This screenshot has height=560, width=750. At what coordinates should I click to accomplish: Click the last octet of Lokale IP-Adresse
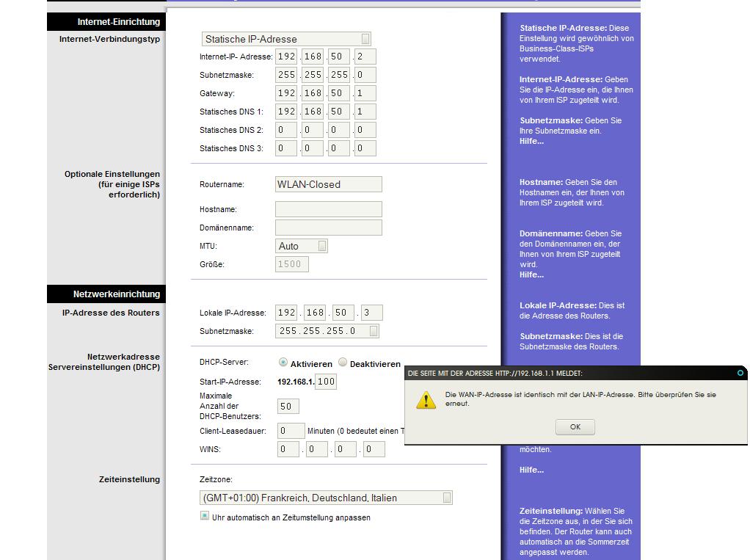(x=371, y=313)
